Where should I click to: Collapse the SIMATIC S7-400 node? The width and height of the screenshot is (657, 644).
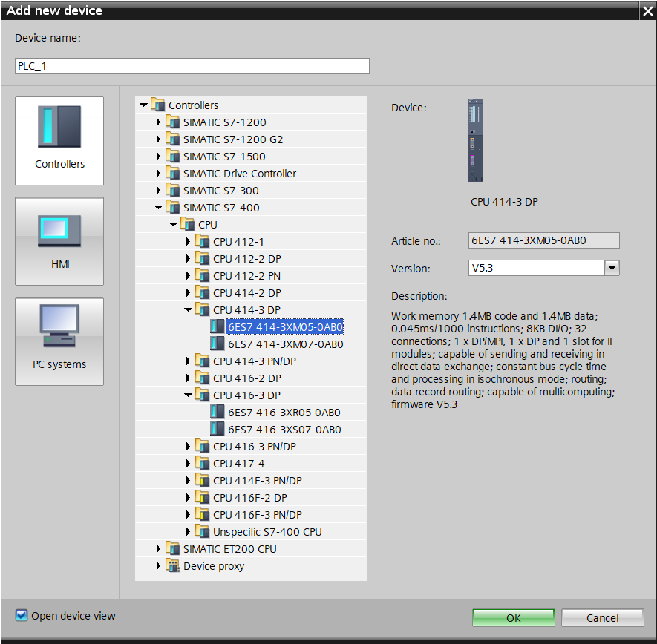158,207
